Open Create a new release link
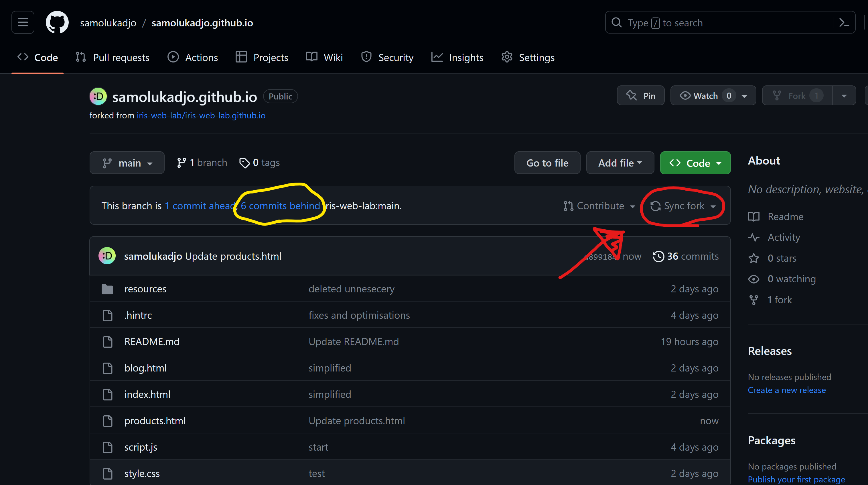This screenshot has width=868, height=485. pyautogui.click(x=786, y=390)
